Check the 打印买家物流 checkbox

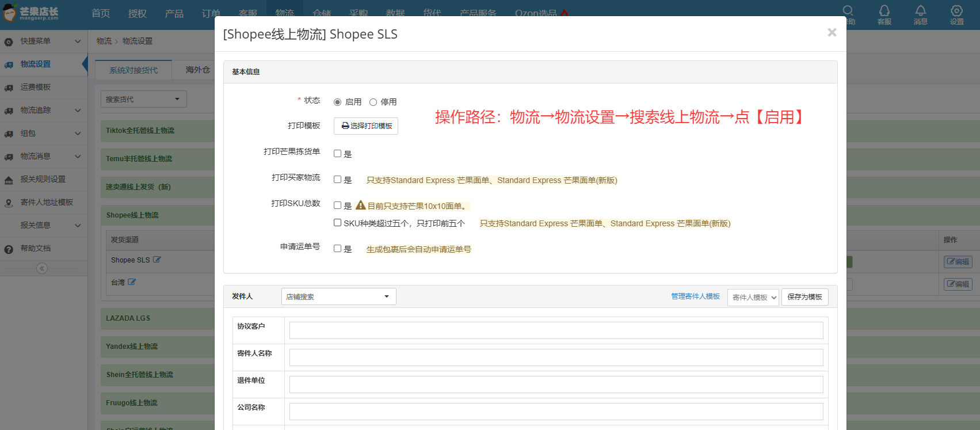coord(338,179)
